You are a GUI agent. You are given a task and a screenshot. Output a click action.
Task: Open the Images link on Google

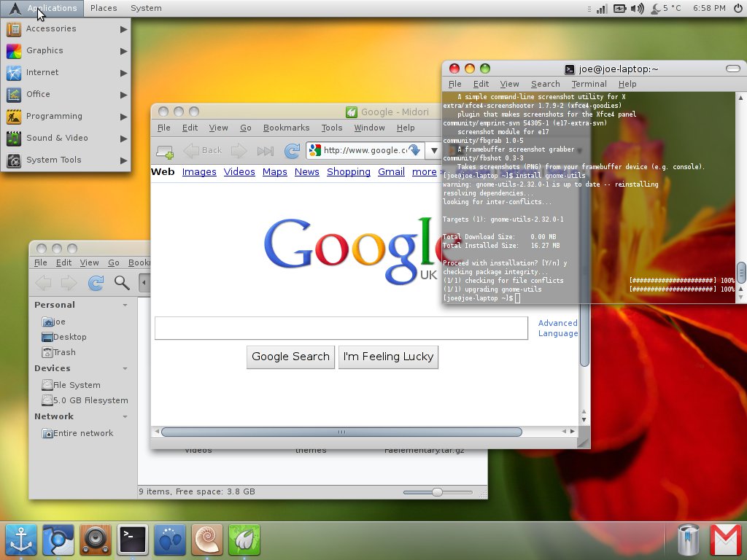[199, 172]
